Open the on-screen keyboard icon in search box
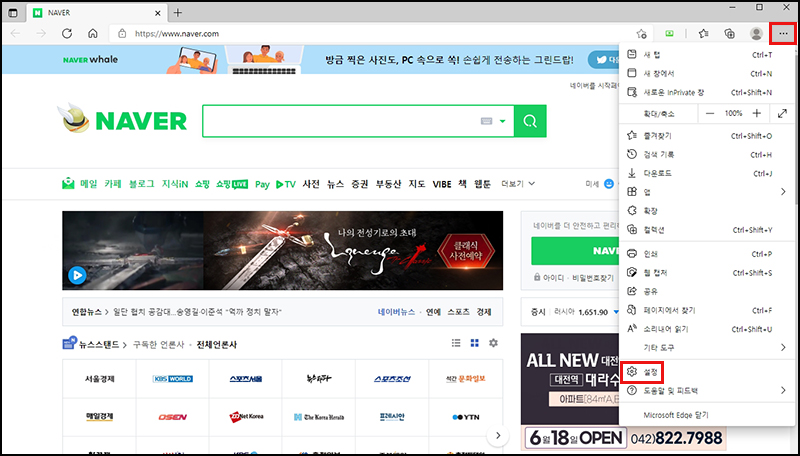The width and height of the screenshot is (800, 456). point(486,121)
